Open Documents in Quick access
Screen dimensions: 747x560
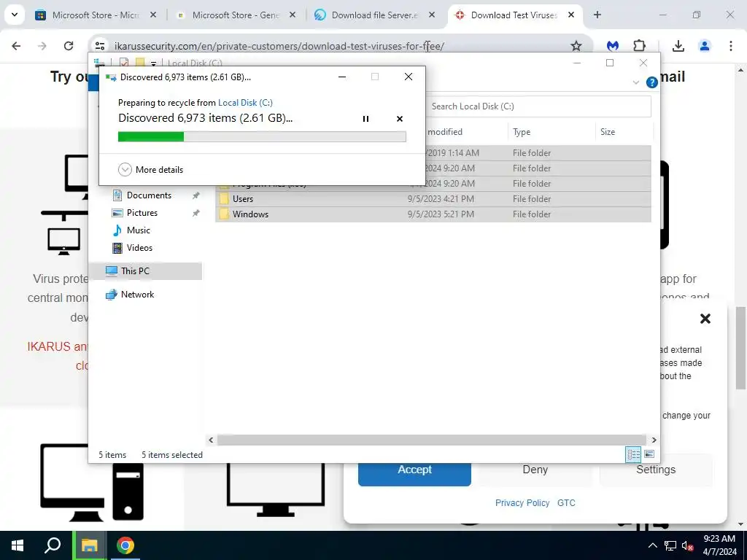click(149, 195)
